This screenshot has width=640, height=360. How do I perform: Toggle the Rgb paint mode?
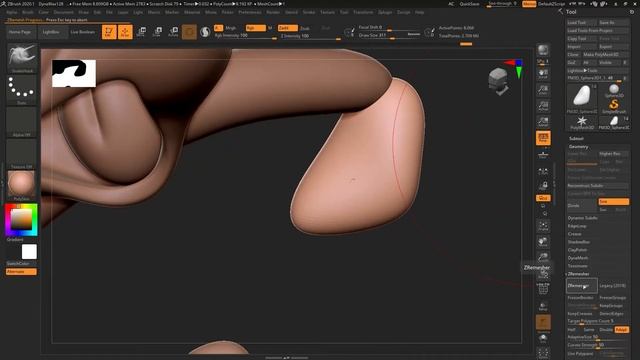[x=256, y=28]
